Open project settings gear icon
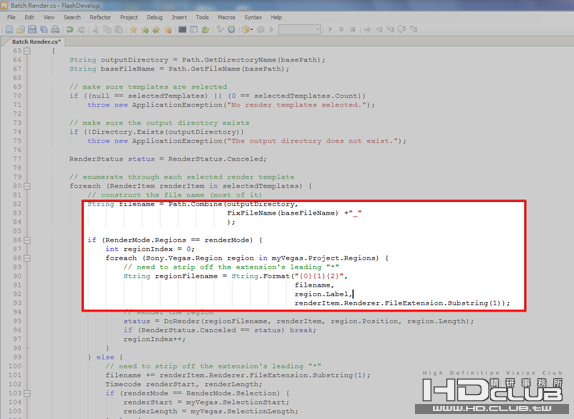Image resolution: width=574 pixels, height=419 pixels. pyautogui.click(x=261, y=29)
